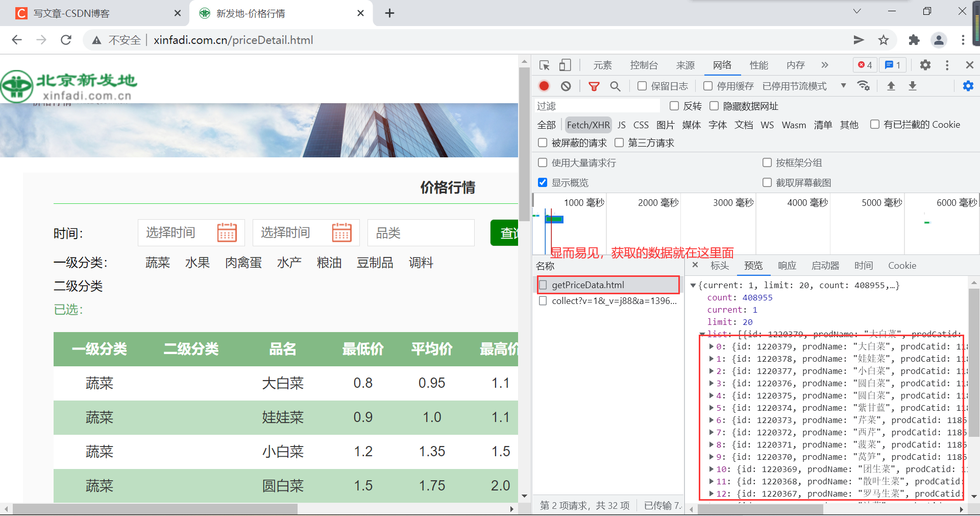Screen dimensions: 980x516
Task: Enable the 停用缓存 checkbox
Action: coord(707,86)
